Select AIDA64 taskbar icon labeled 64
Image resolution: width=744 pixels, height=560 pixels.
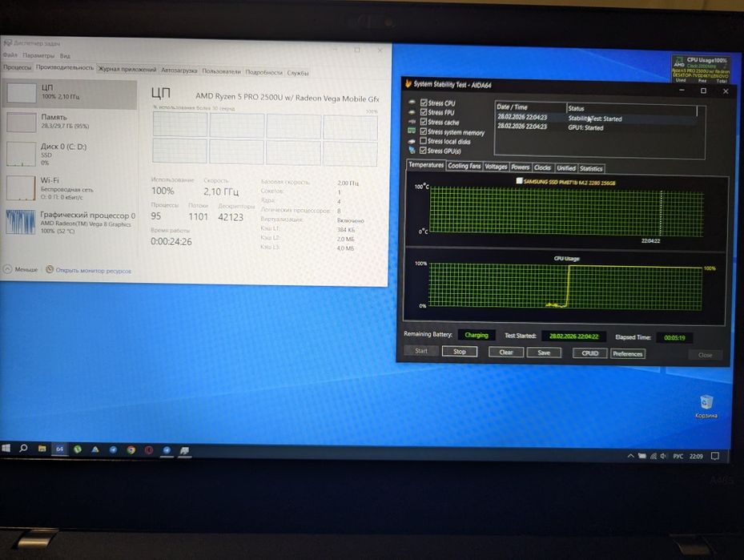pos(60,449)
